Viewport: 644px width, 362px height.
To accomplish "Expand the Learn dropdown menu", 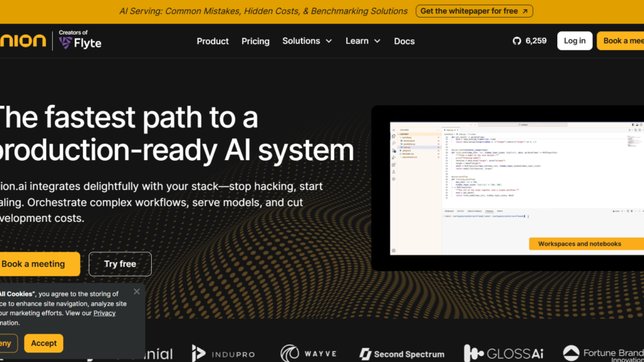I will [x=363, y=41].
